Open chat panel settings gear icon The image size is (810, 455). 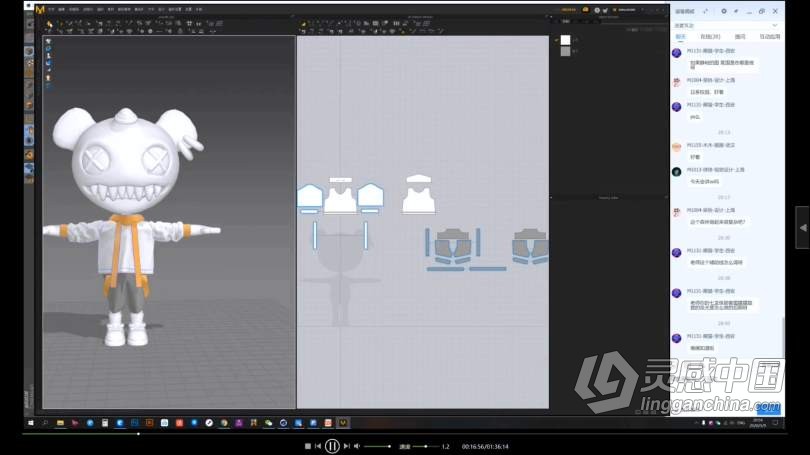point(724,11)
